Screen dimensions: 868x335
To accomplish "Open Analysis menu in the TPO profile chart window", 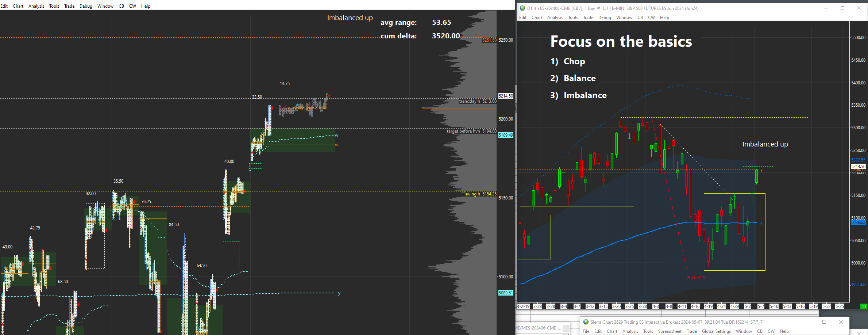I will coord(36,6).
